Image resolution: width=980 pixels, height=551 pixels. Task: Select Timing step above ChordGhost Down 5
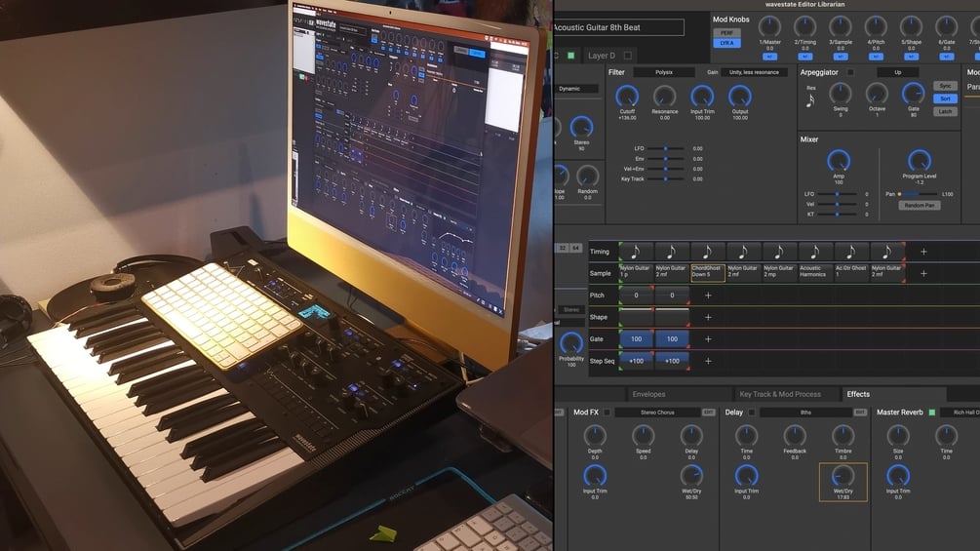pos(708,252)
